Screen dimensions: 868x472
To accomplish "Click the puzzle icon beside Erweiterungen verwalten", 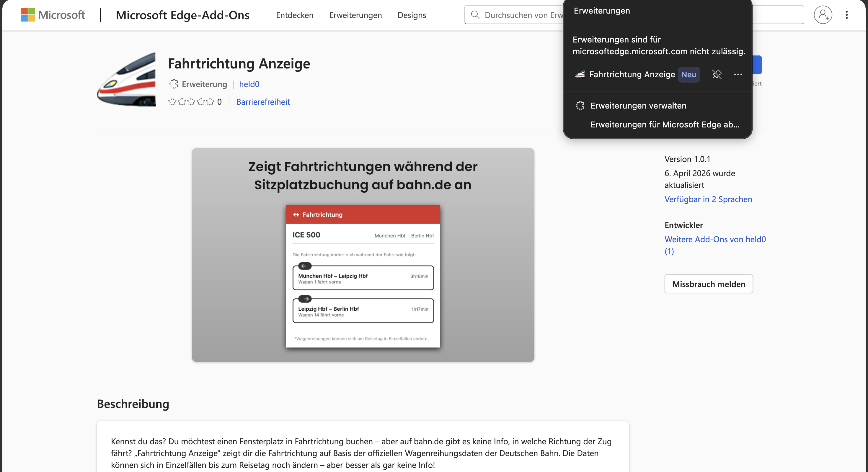I will (x=580, y=106).
